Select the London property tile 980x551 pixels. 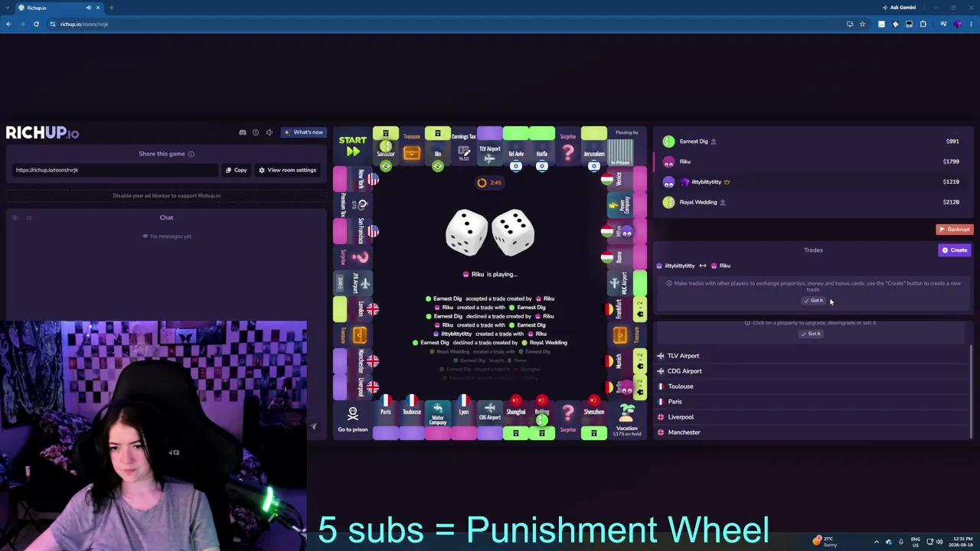pos(353,309)
